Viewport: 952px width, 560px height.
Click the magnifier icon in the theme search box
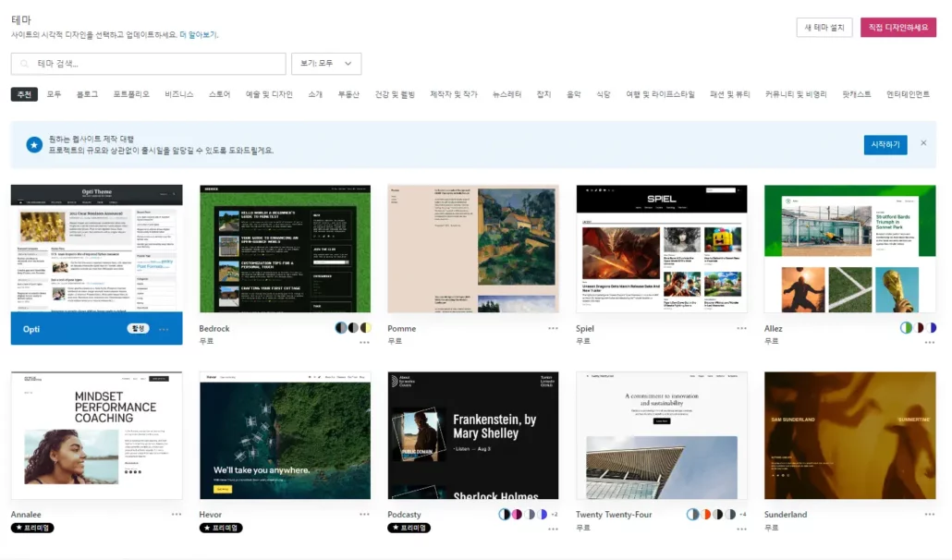pos(25,64)
